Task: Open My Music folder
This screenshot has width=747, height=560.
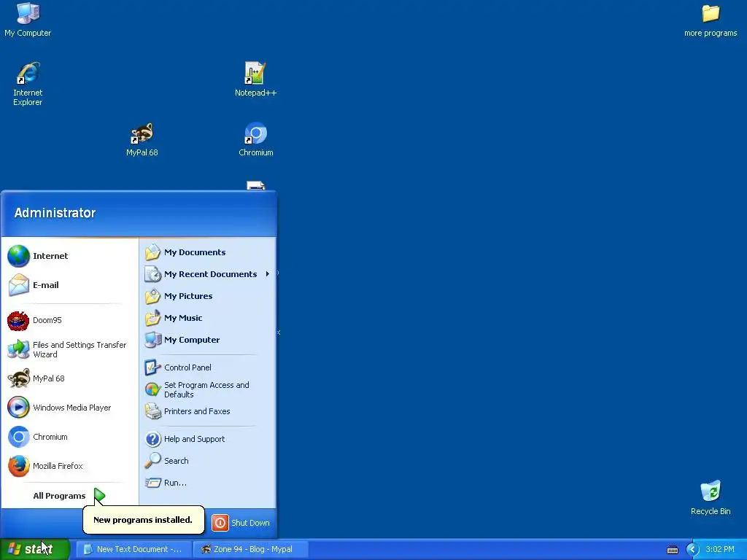Action: pyautogui.click(x=208, y=318)
